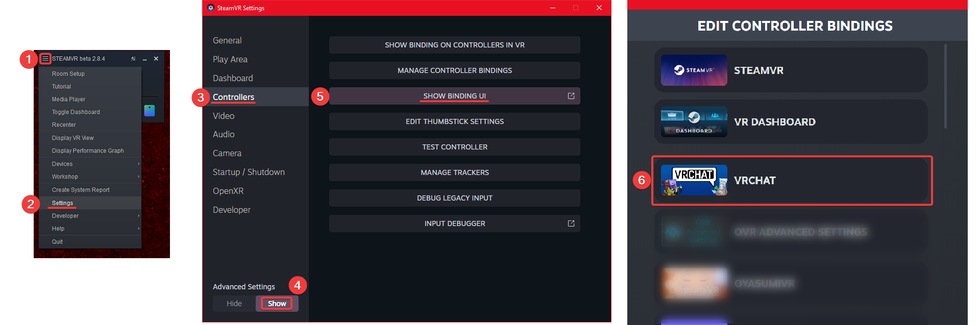Go to Startup / Shutdown settings
This screenshot has height=325, width=980.
pos(256,172)
